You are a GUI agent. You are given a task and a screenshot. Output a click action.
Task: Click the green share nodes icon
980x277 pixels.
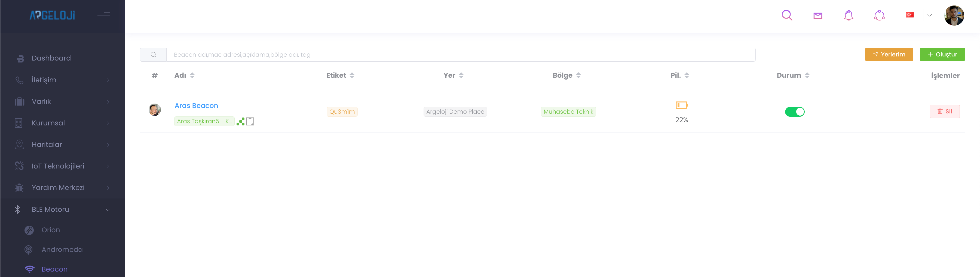click(240, 122)
